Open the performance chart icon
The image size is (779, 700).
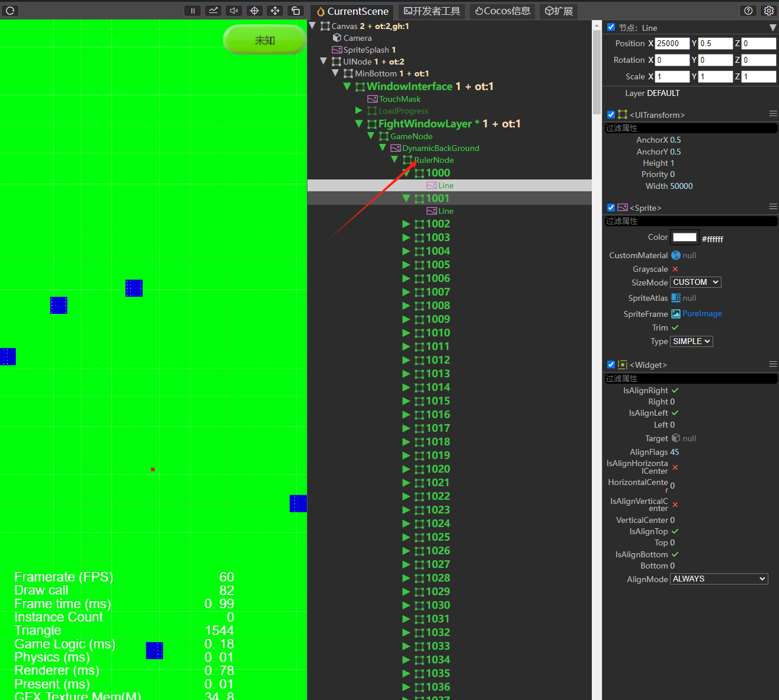(x=213, y=11)
